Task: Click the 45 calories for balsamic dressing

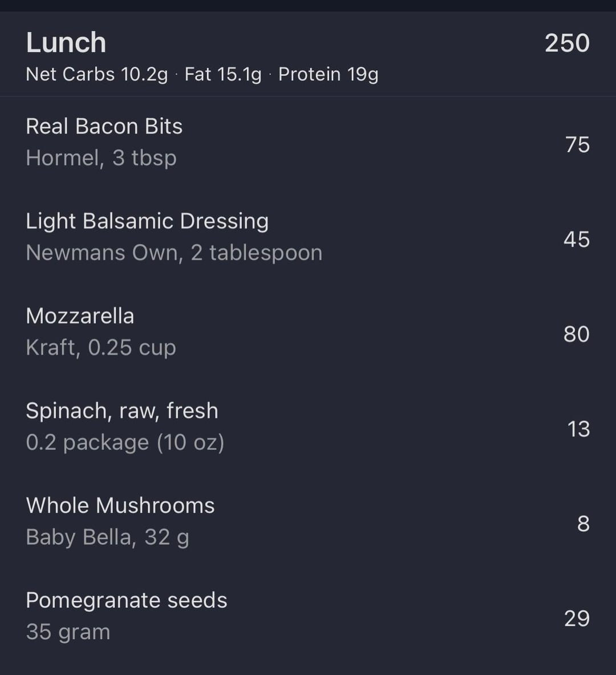Action: [x=576, y=239]
